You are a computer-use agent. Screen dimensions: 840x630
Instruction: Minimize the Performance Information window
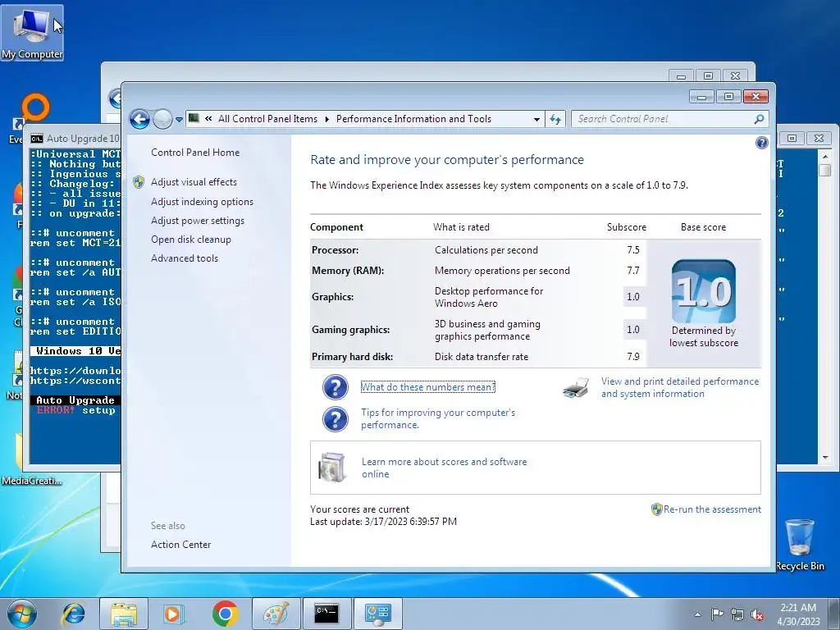[x=701, y=97]
